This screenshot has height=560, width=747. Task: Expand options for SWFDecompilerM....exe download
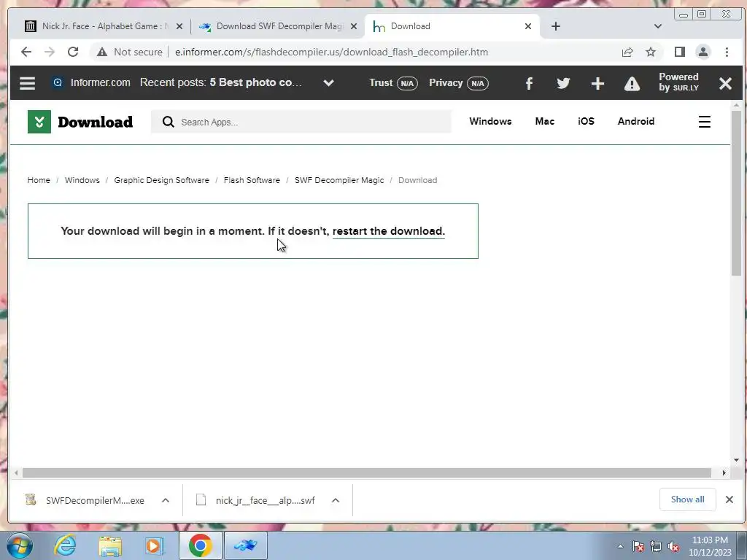point(166,500)
